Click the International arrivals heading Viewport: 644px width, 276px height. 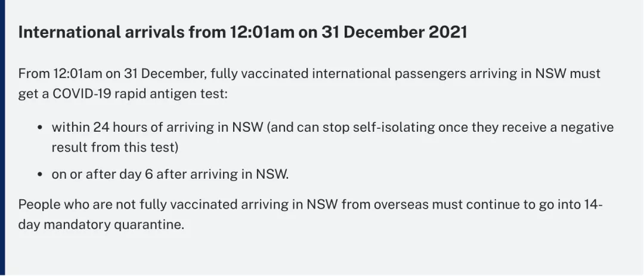tap(242, 32)
